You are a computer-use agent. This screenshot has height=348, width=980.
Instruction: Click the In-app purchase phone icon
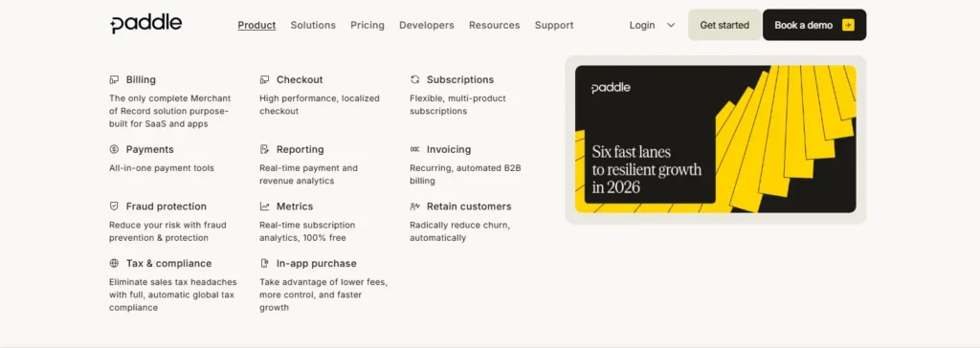click(x=264, y=263)
